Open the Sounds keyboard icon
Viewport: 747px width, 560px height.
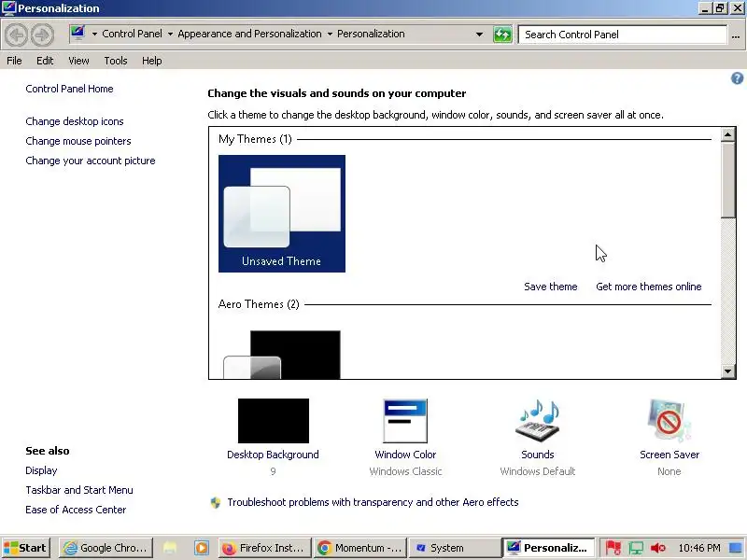point(538,421)
